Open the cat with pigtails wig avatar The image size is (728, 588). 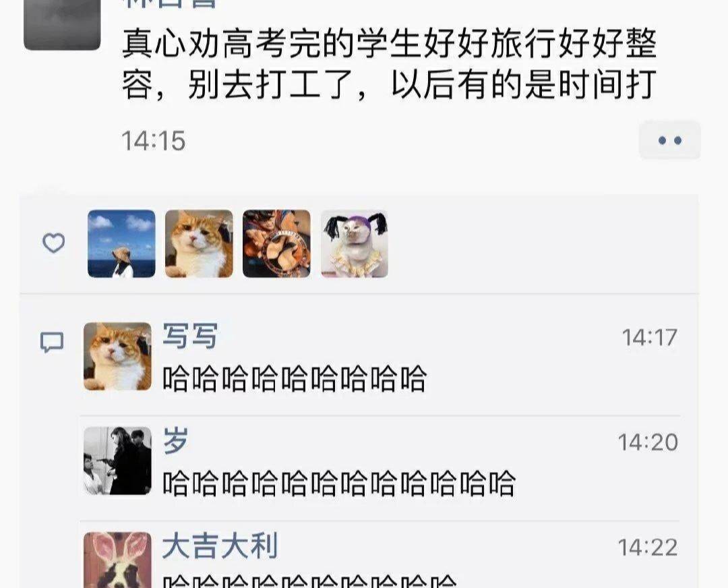355,244
